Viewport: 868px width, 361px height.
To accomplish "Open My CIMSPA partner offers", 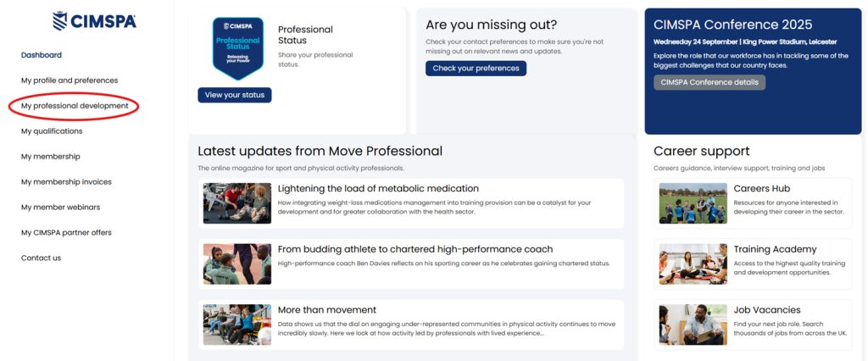I will click(x=66, y=233).
